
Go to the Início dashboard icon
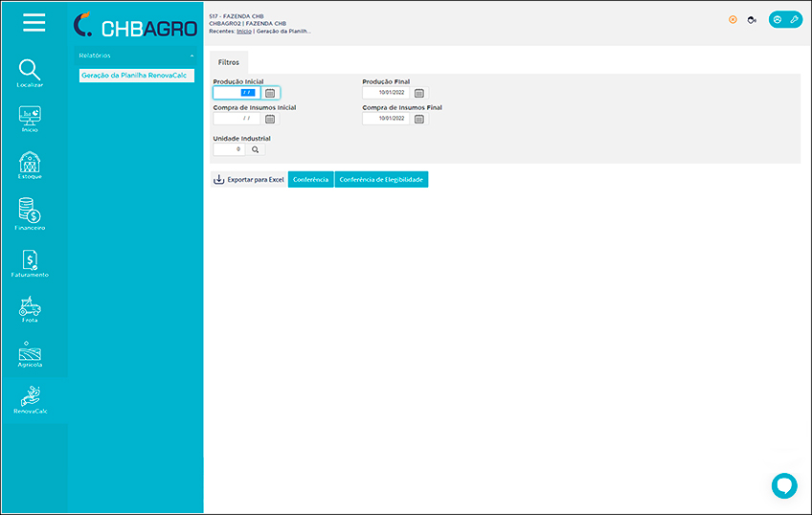pyautogui.click(x=30, y=116)
